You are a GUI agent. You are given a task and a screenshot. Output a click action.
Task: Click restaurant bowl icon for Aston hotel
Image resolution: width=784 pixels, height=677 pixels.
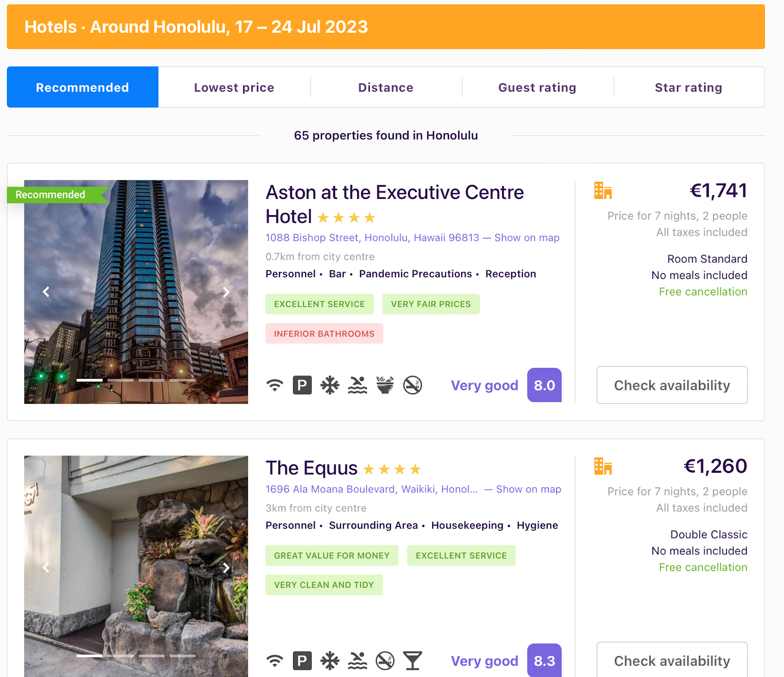click(385, 386)
